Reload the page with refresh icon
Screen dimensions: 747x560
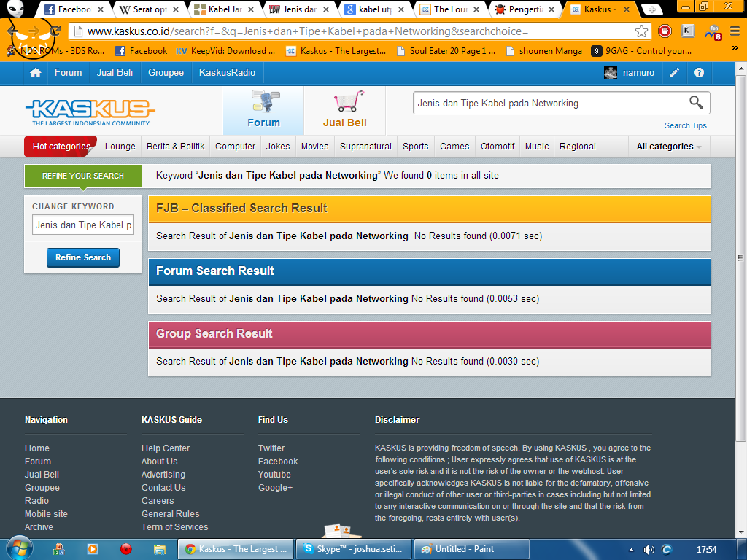point(55,31)
